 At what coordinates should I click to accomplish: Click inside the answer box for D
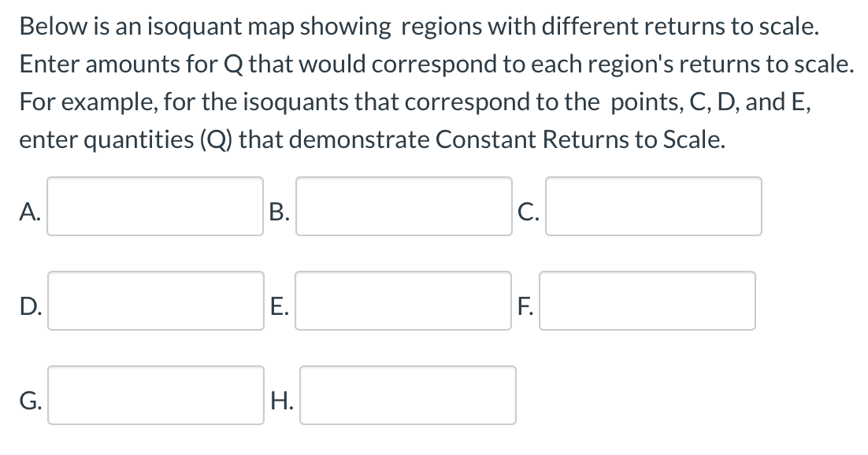pyautogui.click(x=155, y=301)
